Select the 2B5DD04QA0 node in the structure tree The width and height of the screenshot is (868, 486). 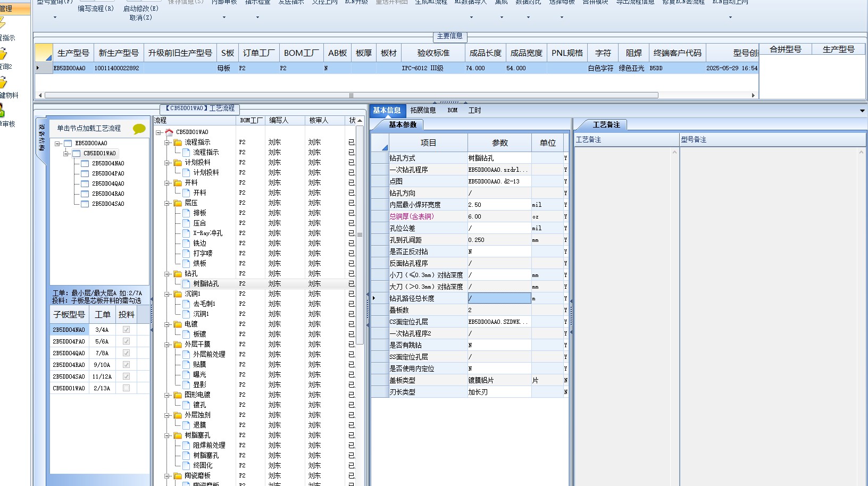[x=108, y=183]
